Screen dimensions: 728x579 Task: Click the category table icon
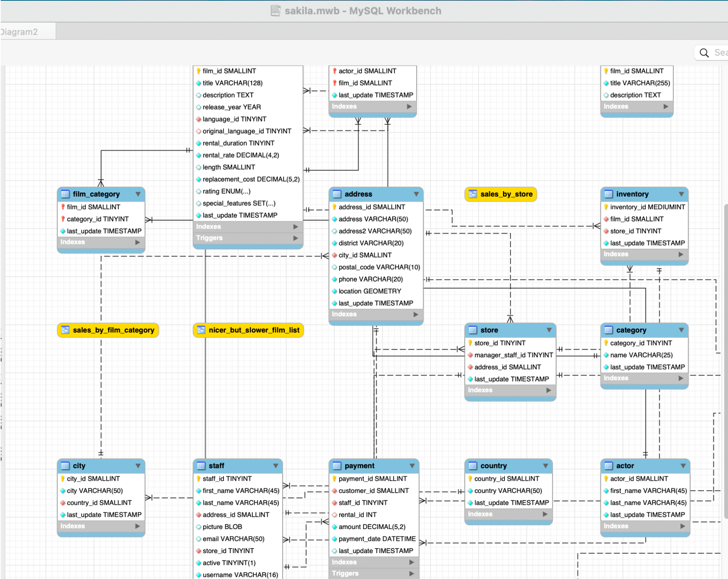pyautogui.click(x=609, y=330)
